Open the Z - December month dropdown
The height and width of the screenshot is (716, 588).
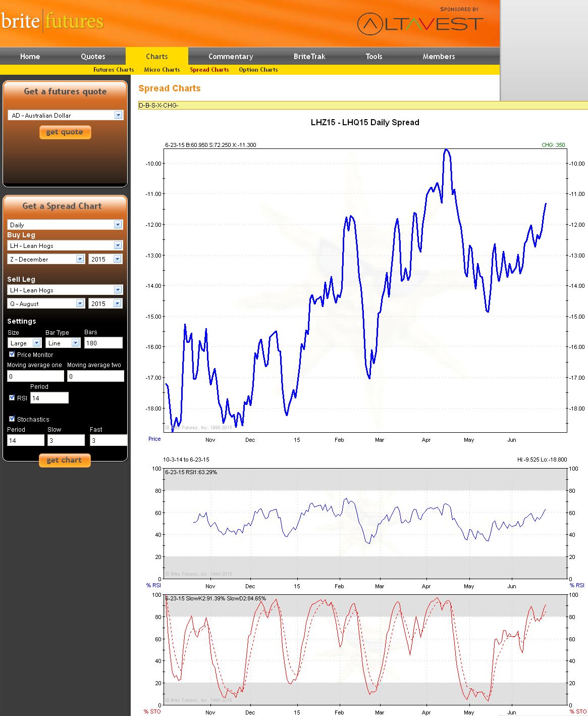[46, 259]
